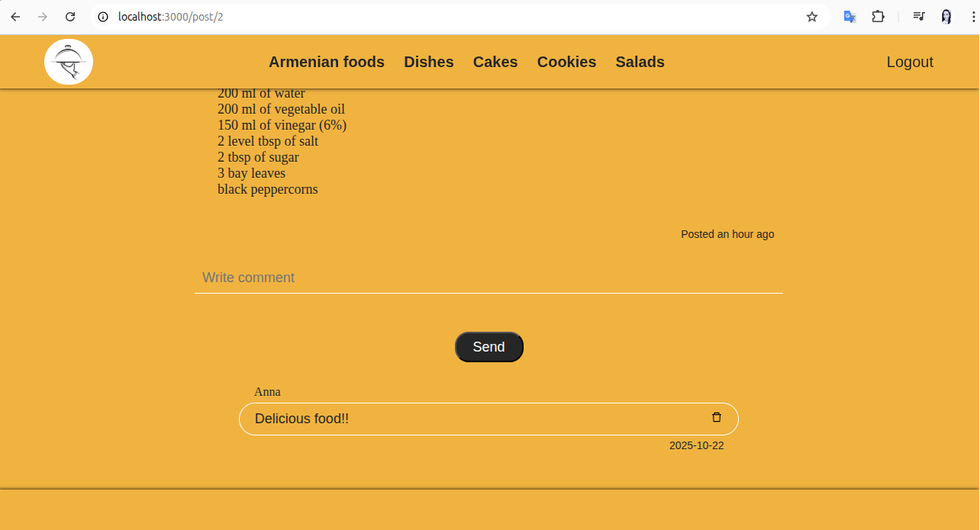Open the Cookies category
This screenshot has width=980, height=530.
tap(566, 62)
